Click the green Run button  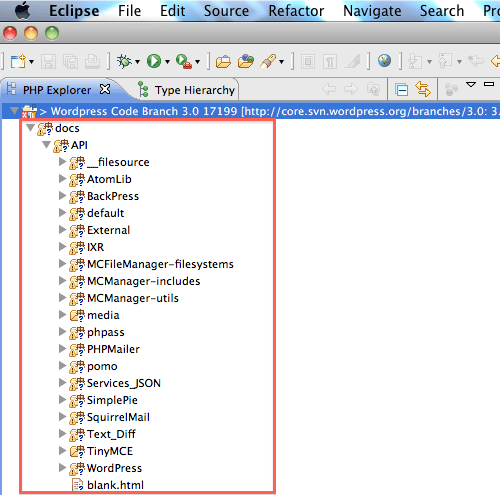[154, 61]
